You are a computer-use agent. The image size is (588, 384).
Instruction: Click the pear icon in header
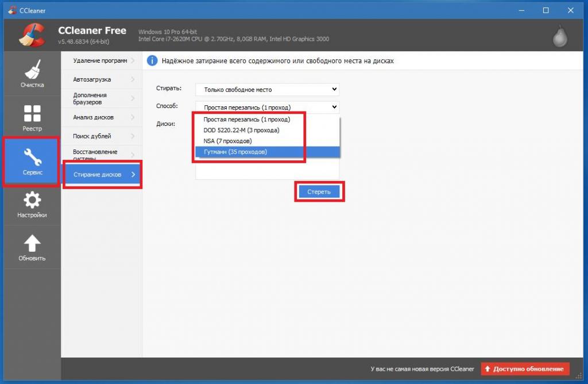(560, 36)
